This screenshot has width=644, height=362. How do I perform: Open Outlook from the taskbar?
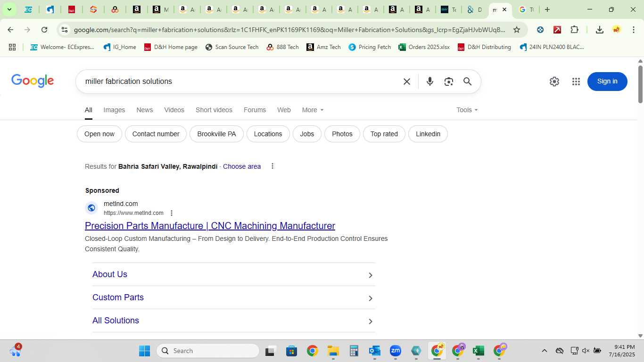click(x=374, y=351)
